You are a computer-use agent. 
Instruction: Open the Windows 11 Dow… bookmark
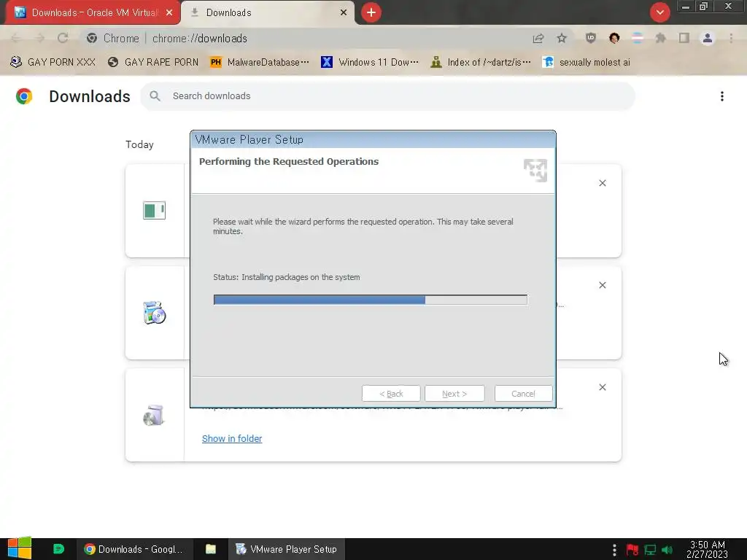(x=370, y=63)
